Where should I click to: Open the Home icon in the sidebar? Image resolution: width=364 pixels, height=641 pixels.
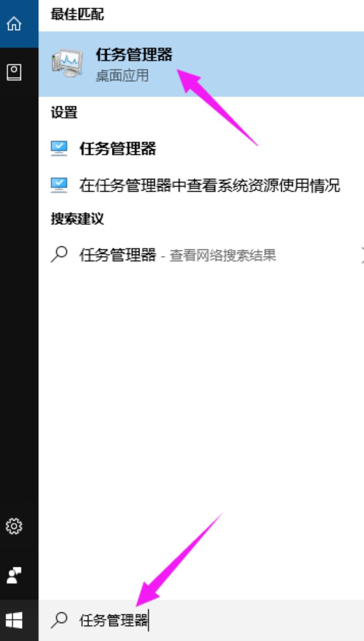14,24
